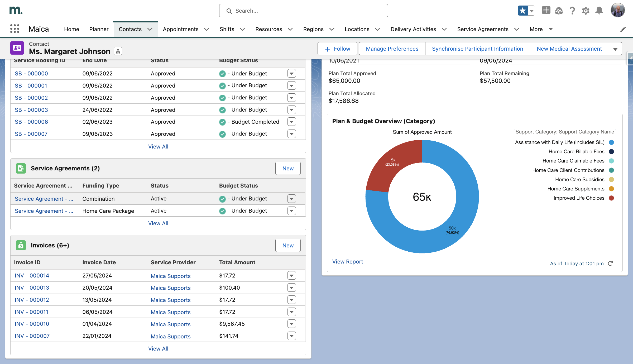Click the Follow button
The image size is (633, 364).
pyautogui.click(x=337, y=49)
